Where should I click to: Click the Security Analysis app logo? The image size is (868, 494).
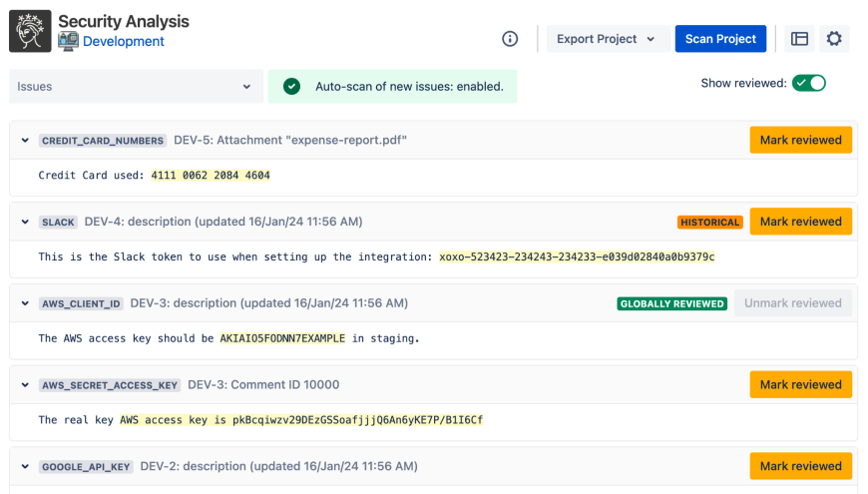(30, 31)
